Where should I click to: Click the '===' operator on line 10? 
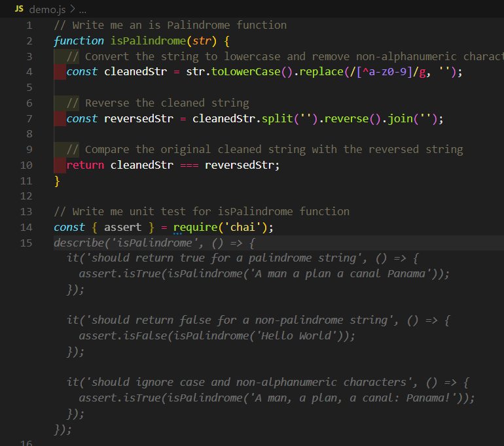[189, 165]
